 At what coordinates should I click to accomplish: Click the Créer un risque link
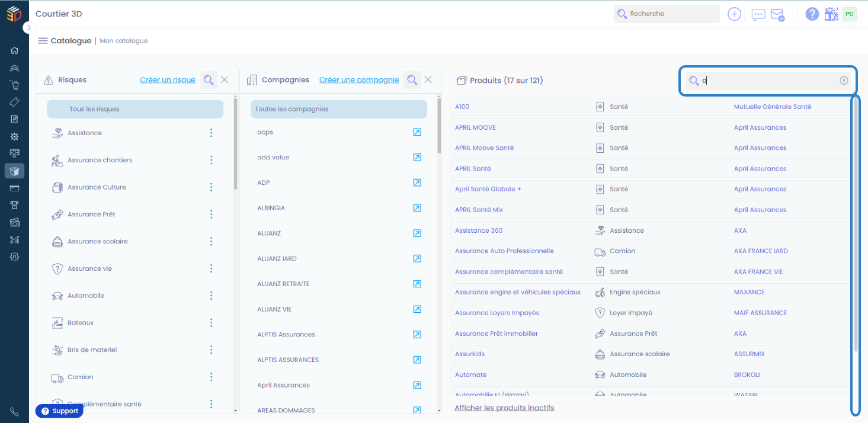[168, 80]
